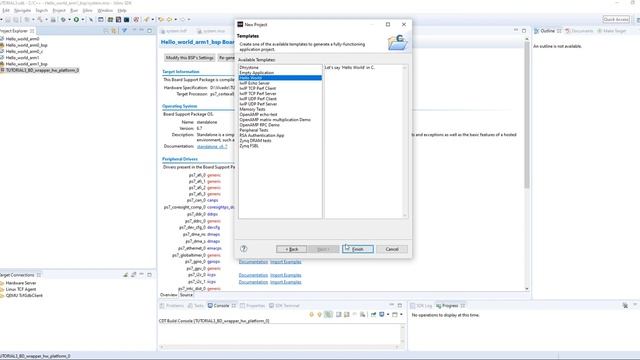Click the Print icon in main toolbar
This screenshot has width=640, height=360.
click(53, 20)
